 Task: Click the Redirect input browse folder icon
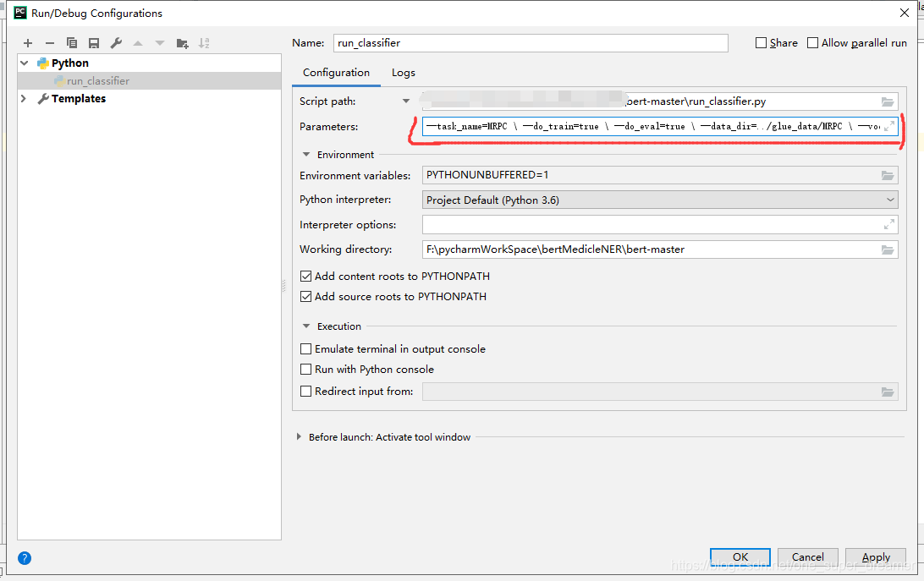click(888, 392)
